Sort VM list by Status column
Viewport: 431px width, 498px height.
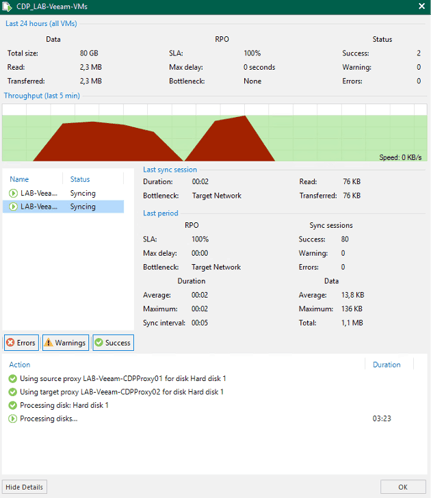tap(80, 179)
